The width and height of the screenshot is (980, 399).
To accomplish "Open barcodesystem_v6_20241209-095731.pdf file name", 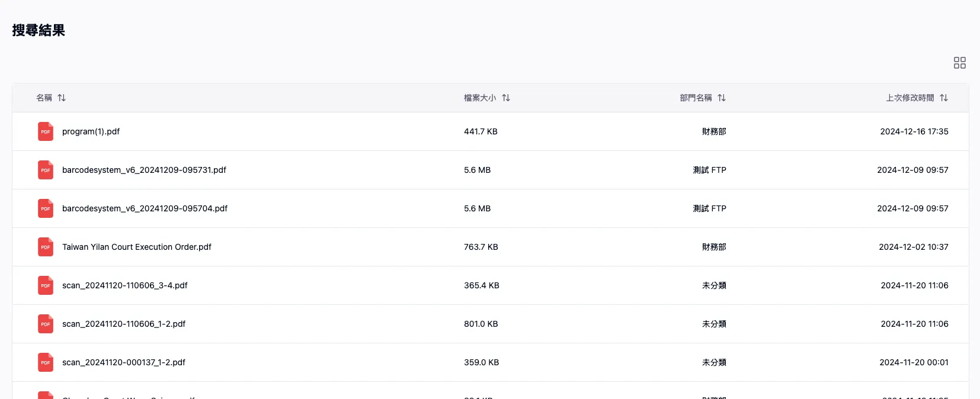I will (x=144, y=170).
